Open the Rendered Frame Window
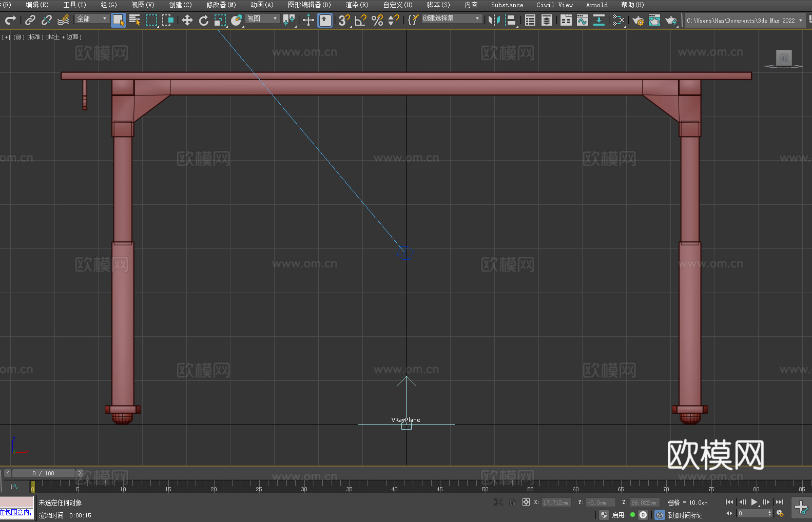This screenshot has width=812, height=522. pyautogui.click(x=654, y=20)
